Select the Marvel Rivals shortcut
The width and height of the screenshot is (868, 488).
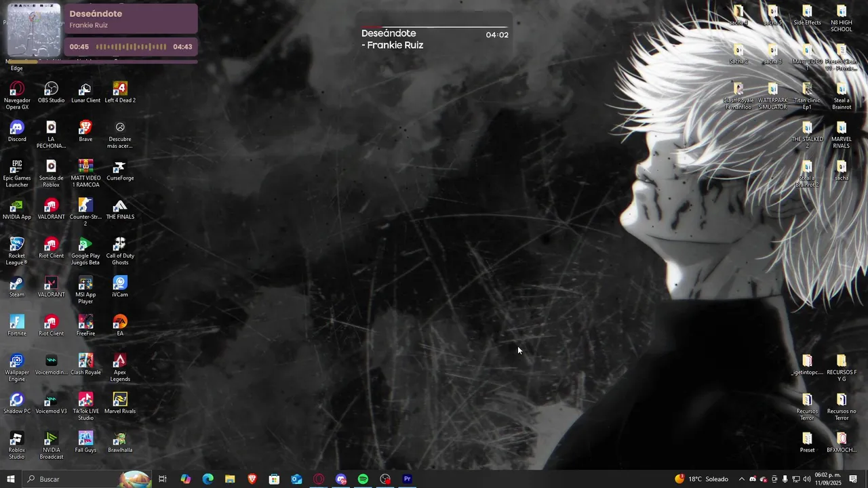coord(120,404)
